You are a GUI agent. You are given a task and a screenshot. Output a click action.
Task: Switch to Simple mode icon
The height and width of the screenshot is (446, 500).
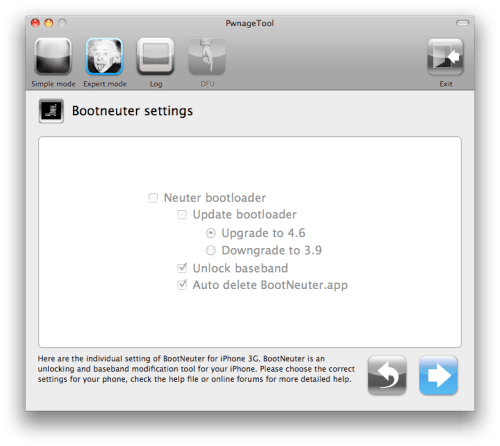pos(53,56)
